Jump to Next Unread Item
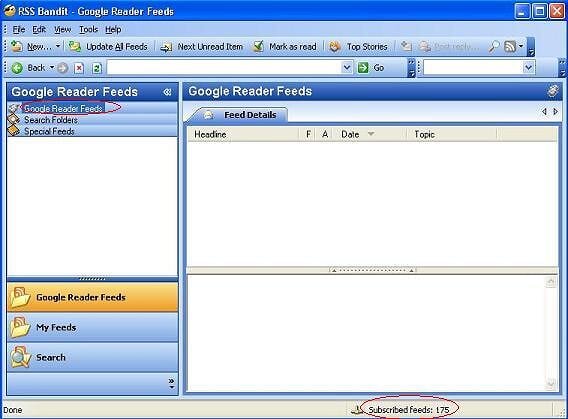This screenshot has height=419, width=568. click(x=201, y=47)
